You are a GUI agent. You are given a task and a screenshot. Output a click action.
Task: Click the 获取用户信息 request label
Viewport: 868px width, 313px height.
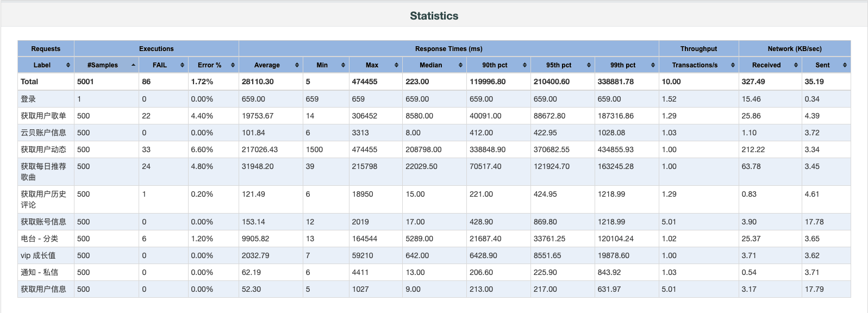coord(43,289)
